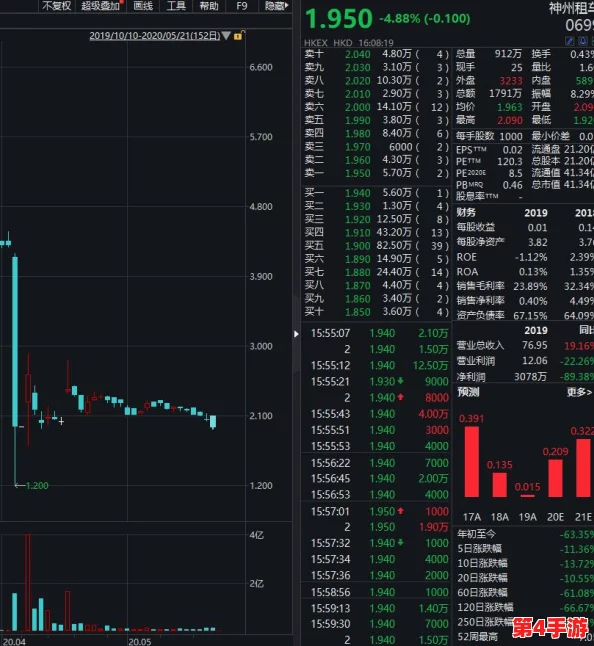Collapse the side panel with arrow handle
Viewport: 594px width, 646px height.
point(296,334)
